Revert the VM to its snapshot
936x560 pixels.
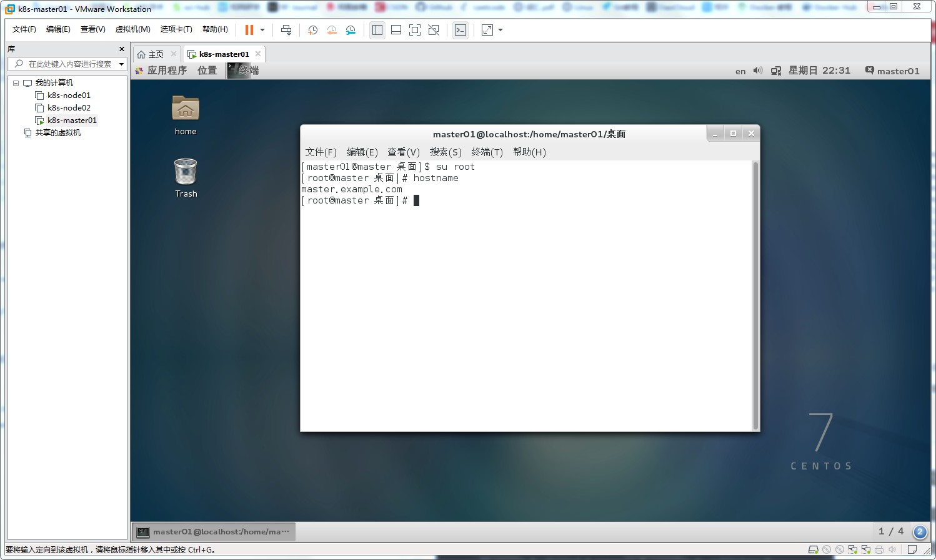[332, 30]
